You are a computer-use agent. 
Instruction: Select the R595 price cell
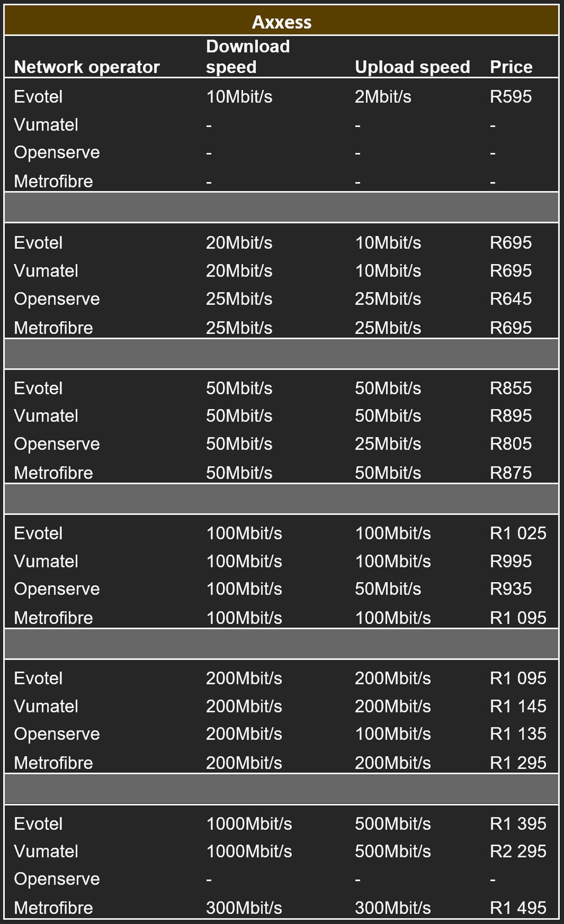coord(510,97)
